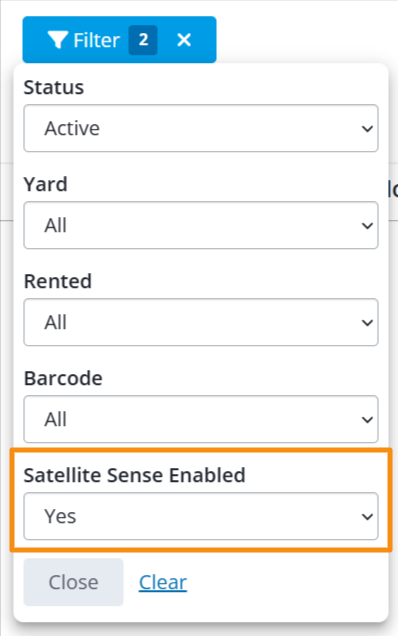
Task: Click the Close button in the filter panel
Action: point(73,582)
